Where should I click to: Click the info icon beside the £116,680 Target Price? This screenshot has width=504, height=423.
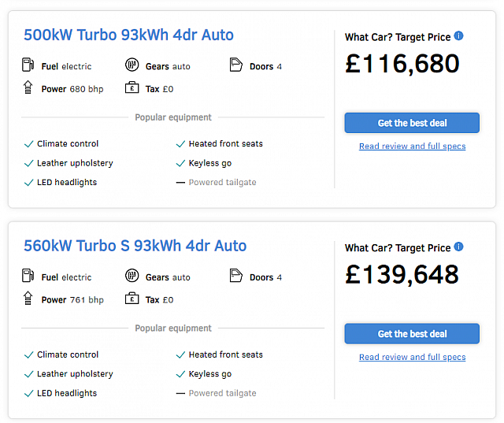pos(458,36)
